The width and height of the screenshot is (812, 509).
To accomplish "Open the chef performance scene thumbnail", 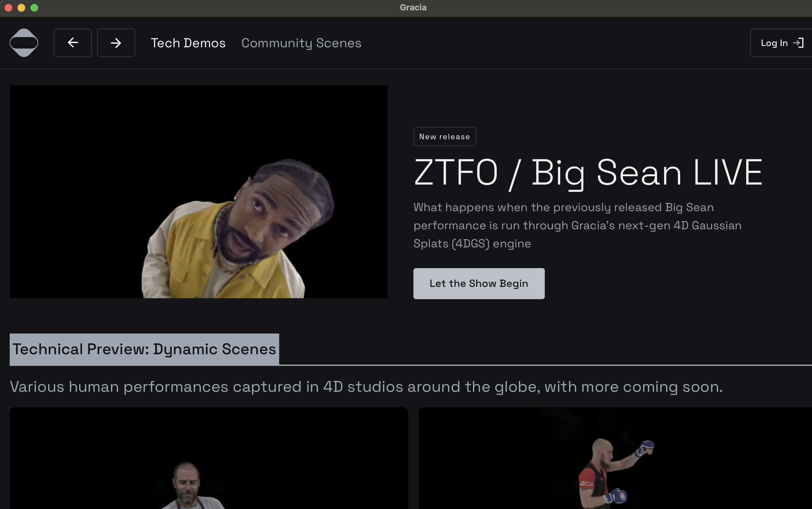I will [x=209, y=458].
